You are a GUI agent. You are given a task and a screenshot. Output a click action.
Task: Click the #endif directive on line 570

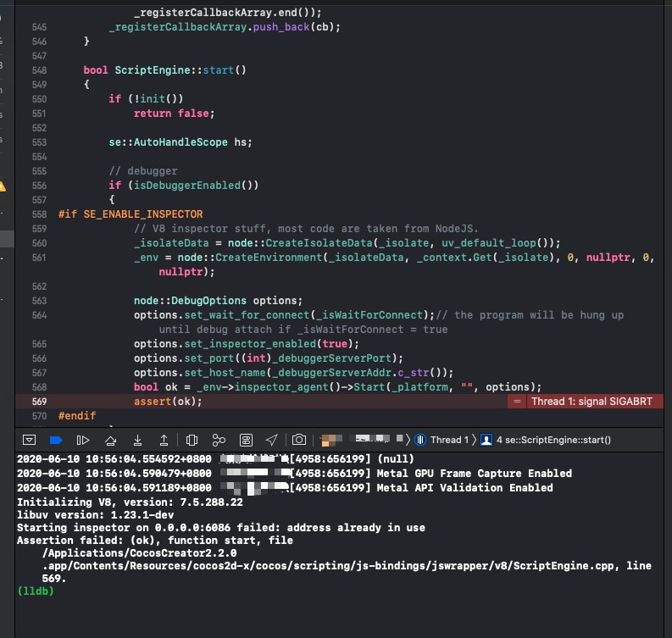click(x=77, y=416)
